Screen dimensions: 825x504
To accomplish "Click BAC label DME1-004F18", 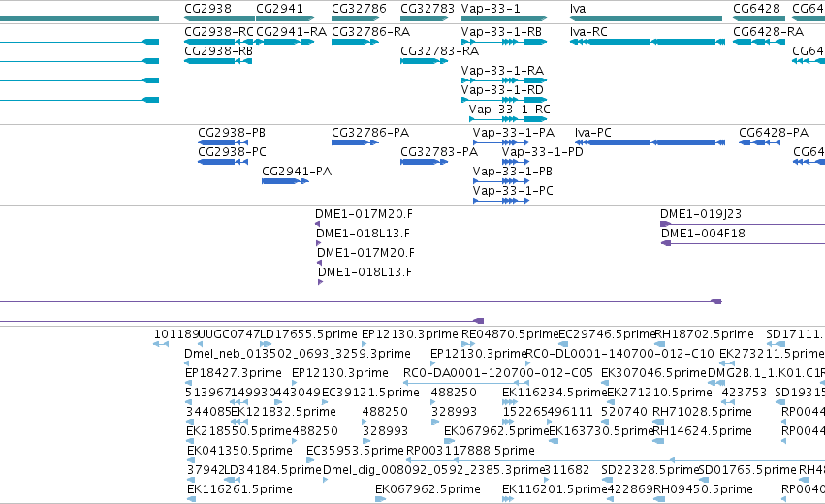I will pos(703,234).
